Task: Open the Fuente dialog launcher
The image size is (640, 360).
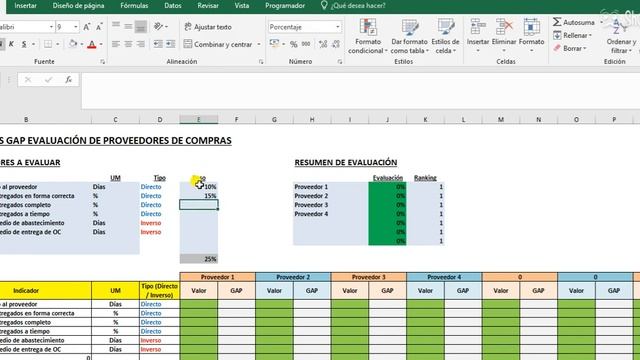Action: pos(102,62)
